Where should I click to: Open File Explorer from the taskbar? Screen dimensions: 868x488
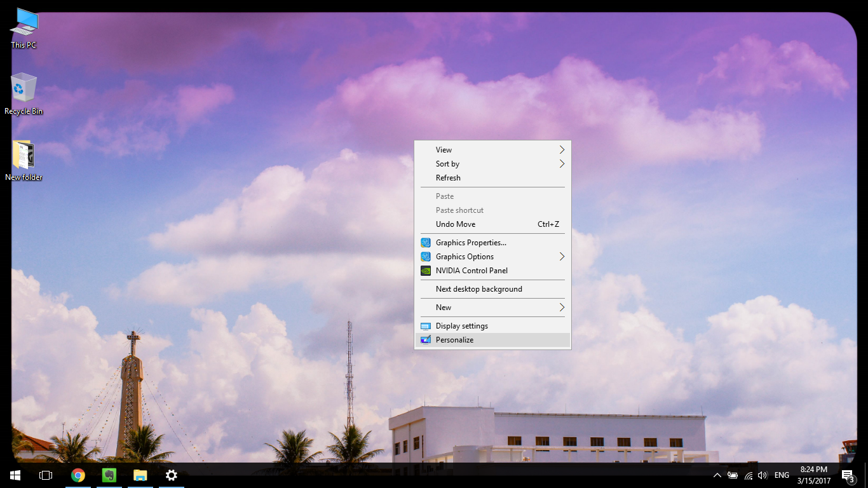(x=140, y=475)
